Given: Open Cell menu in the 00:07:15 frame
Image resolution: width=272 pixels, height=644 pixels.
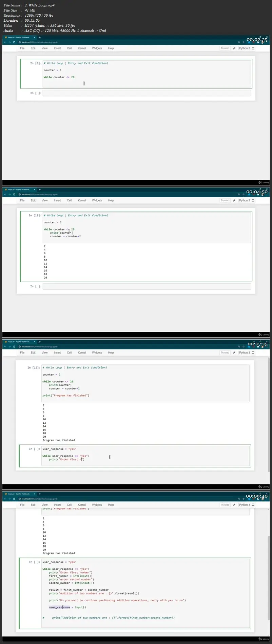Looking at the screenshot, I should point(69,353).
